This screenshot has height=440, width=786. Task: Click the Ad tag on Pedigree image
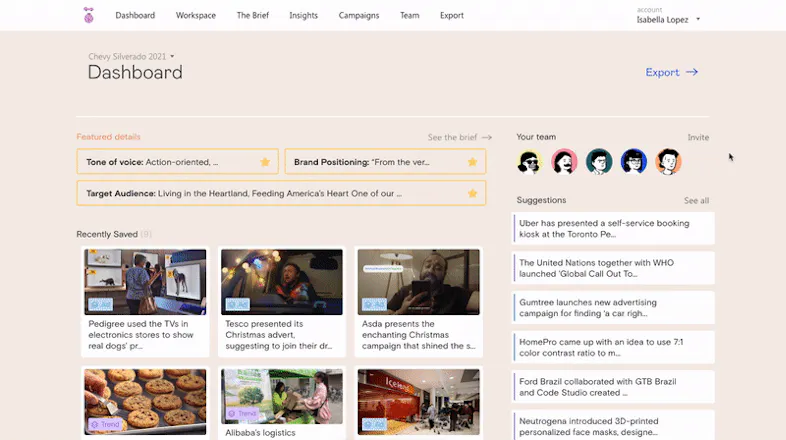click(x=100, y=304)
